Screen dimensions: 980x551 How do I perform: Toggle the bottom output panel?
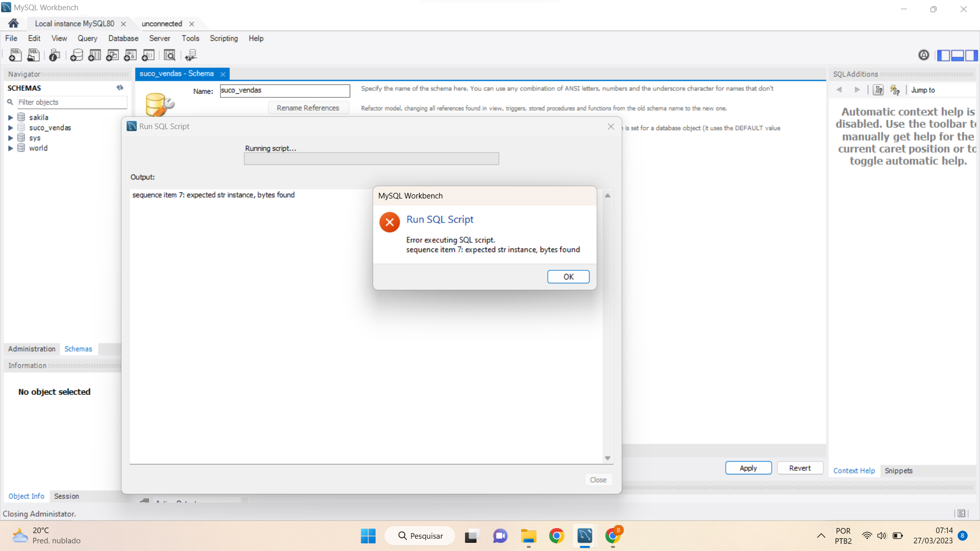pyautogui.click(x=958, y=55)
